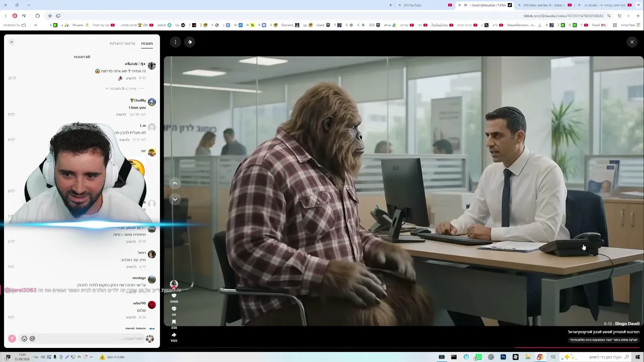Image resolution: width=644 pixels, height=362 pixels.
Task: Switch to the תגובות comments tab
Action: pos(147,43)
